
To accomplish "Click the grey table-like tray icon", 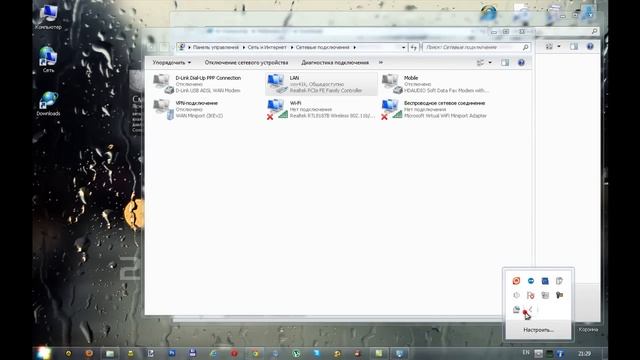I will pos(545,295).
